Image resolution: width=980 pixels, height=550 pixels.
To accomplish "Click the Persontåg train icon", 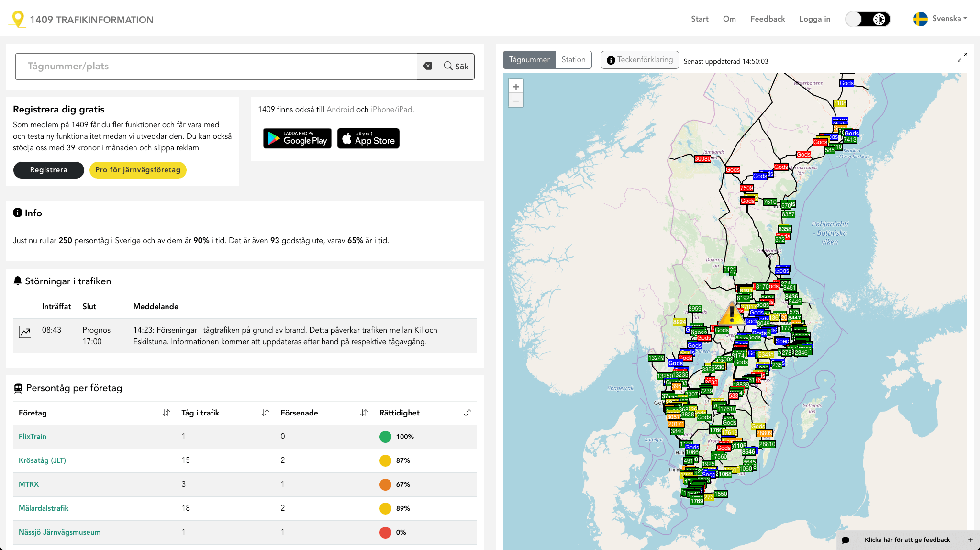I will pos(18,388).
